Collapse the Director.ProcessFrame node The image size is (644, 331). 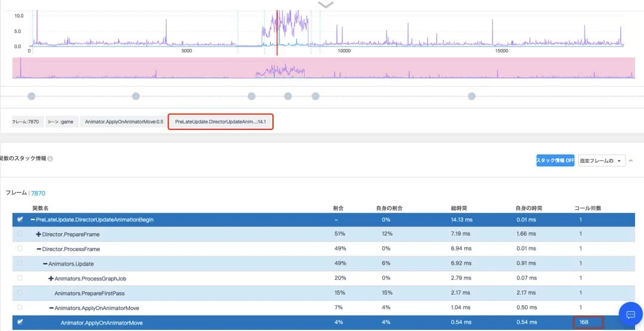[x=39, y=249]
